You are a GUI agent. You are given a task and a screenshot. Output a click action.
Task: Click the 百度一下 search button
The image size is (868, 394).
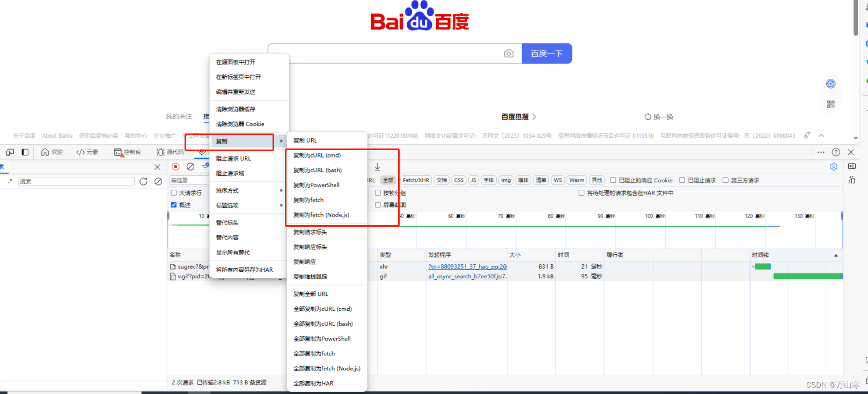tap(547, 54)
